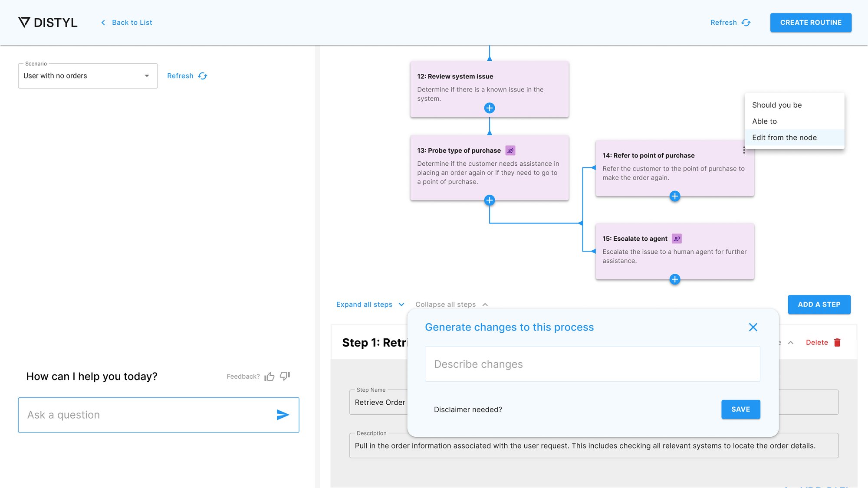Select the Refer to point of purchase node
Viewport: 868px width, 488px height.
675,168
